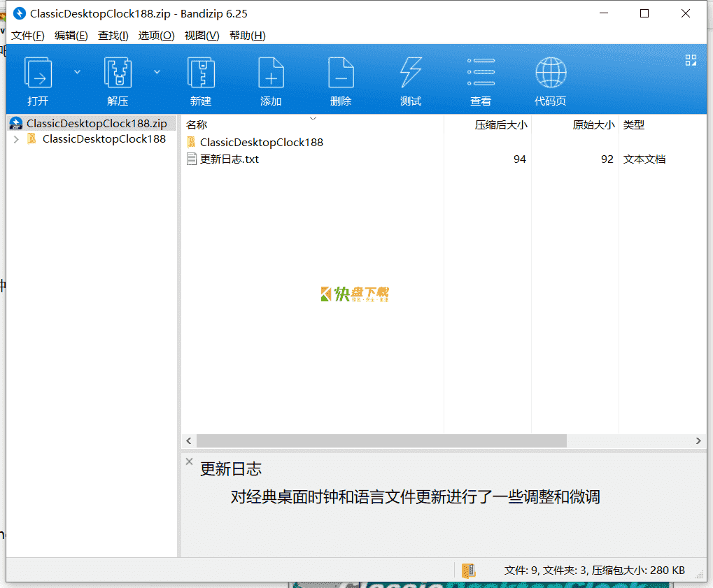Click the original size value 92
Image resolution: width=713 pixels, height=588 pixels.
point(607,159)
